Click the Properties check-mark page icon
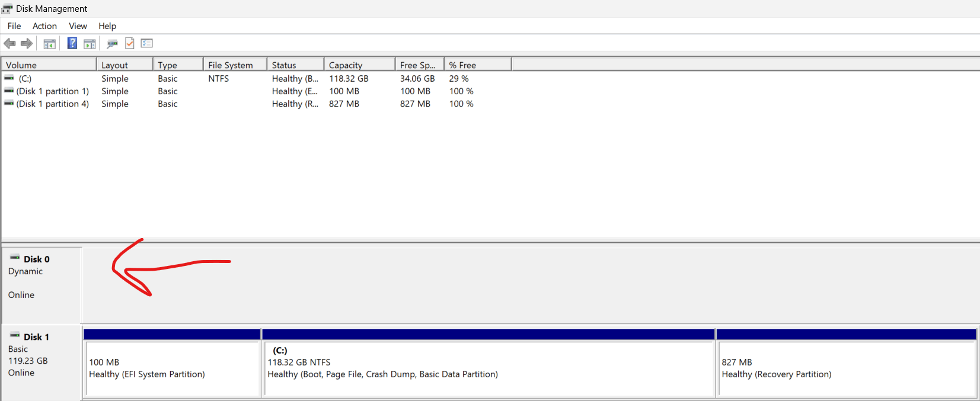 point(130,43)
